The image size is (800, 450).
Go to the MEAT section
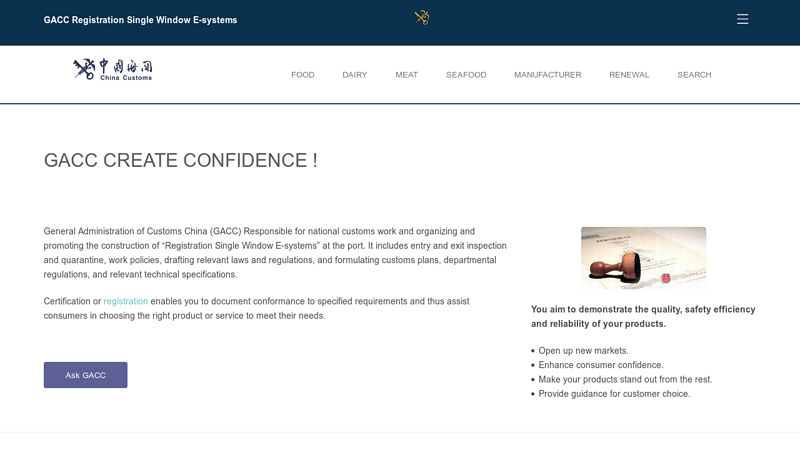(x=407, y=74)
